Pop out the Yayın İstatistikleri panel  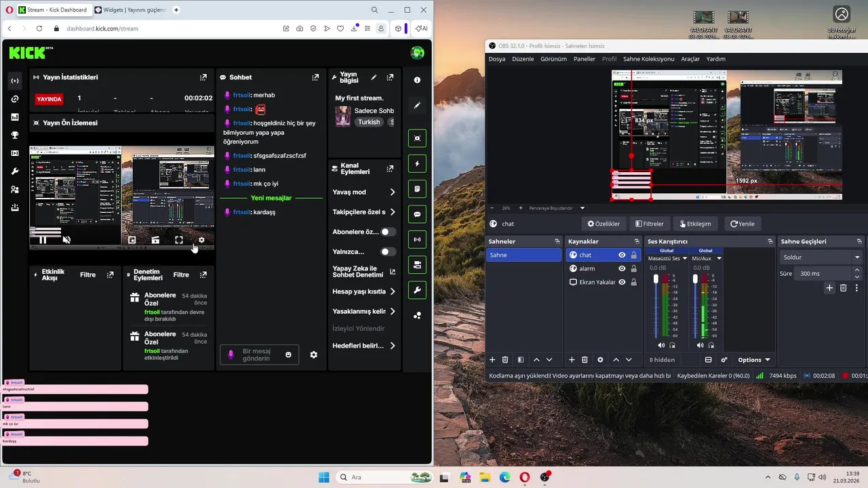coord(203,77)
